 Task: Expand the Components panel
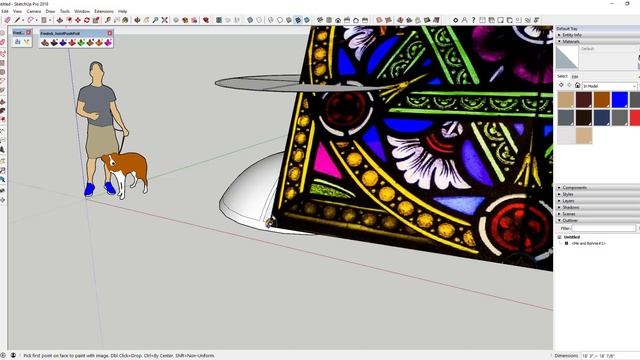click(597, 188)
